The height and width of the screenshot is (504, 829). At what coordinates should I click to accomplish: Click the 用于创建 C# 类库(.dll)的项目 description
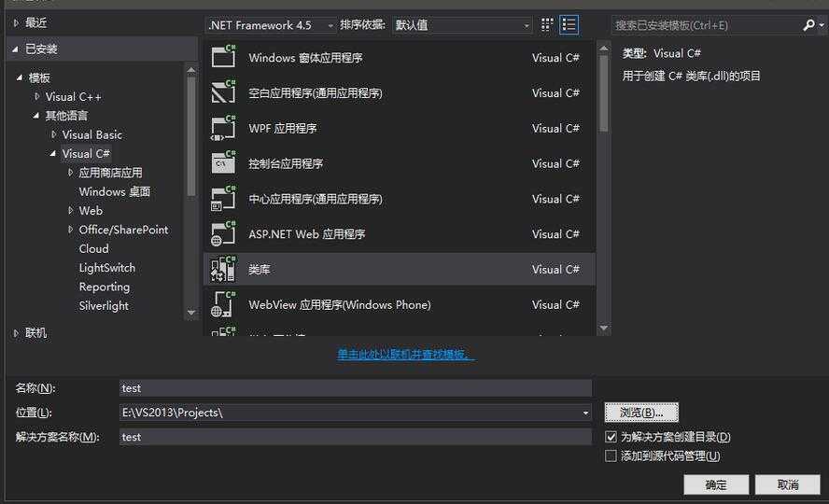coord(691,76)
